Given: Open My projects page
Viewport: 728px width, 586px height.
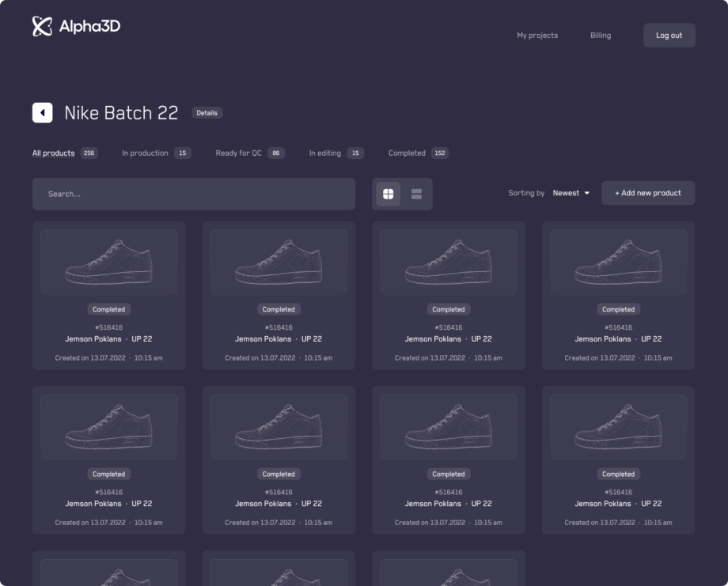Looking at the screenshot, I should click(x=537, y=36).
